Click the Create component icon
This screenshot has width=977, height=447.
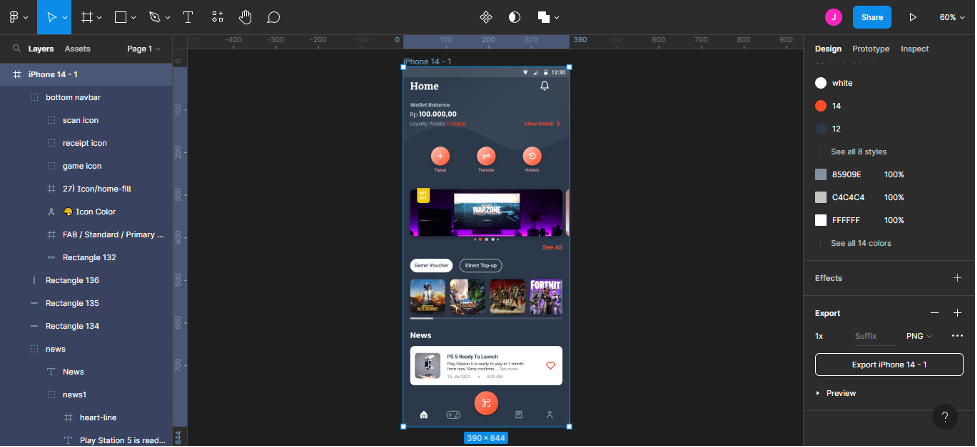click(486, 17)
